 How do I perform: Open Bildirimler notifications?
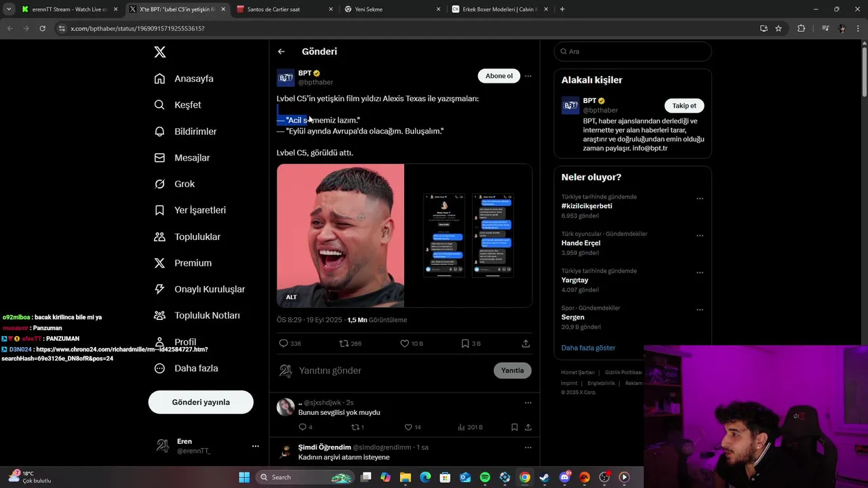coord(185,131)
